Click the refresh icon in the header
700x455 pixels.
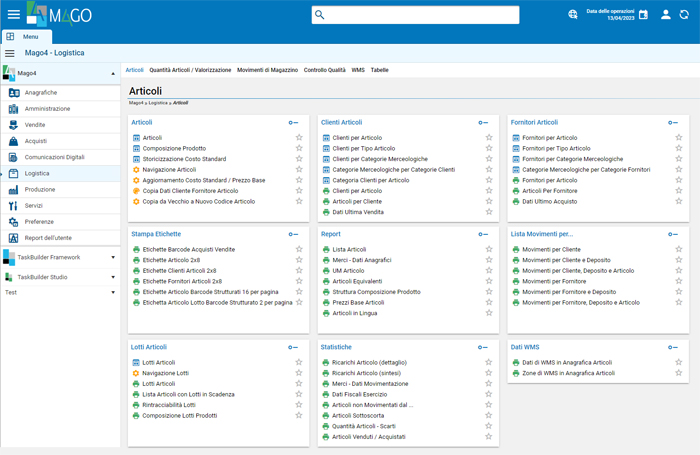click(684, 14)
